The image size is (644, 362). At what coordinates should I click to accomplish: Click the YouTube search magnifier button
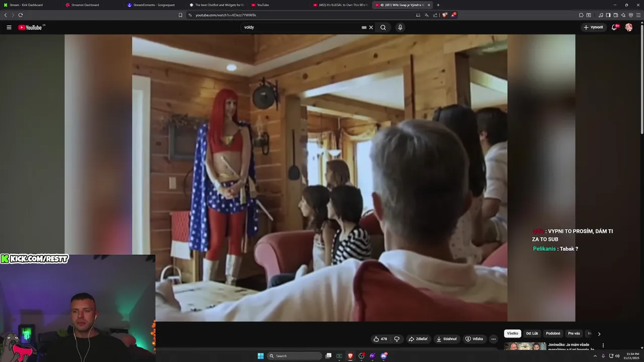click(x=383, y=27)
